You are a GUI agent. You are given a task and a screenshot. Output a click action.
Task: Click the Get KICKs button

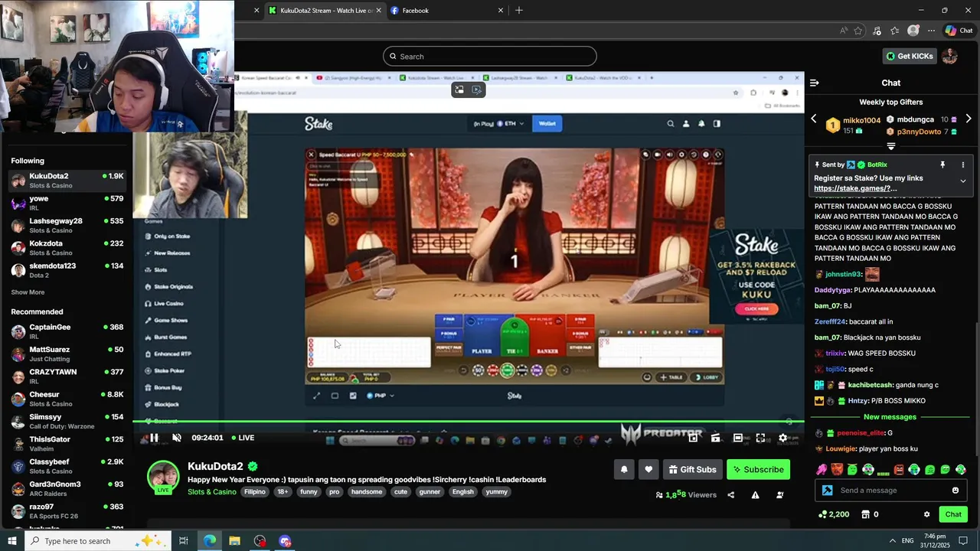coord(909,56)
